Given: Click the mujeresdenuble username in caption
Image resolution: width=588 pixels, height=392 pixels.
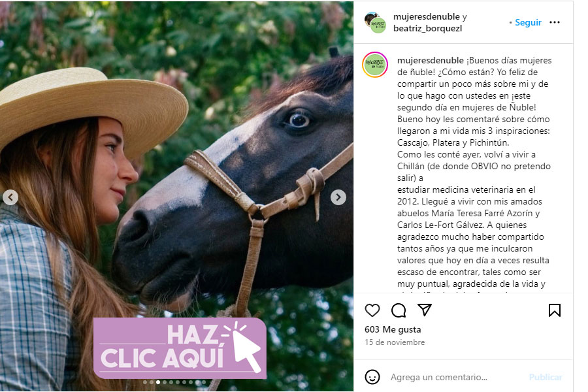Looking at the screenshot, I should click(430, 60).
